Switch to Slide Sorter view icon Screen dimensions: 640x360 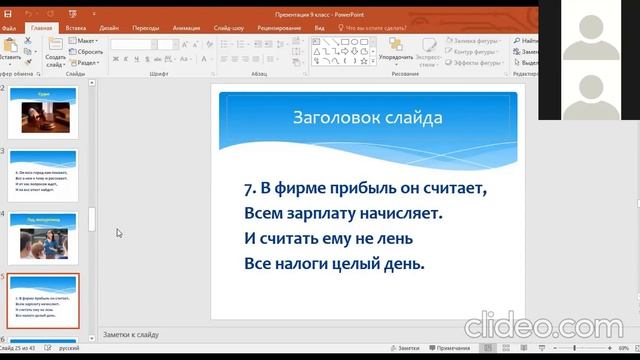(506, 348)
